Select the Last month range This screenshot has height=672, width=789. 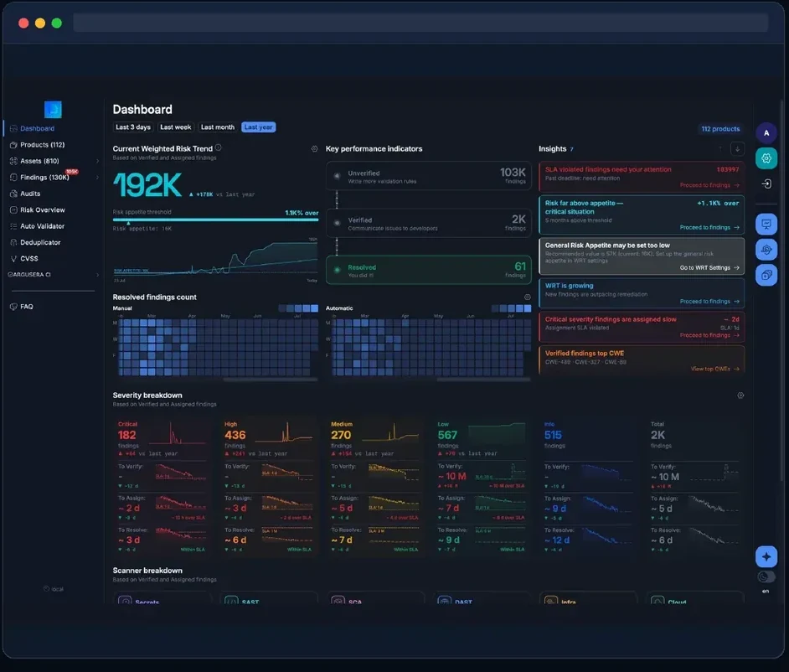(x=218, y=127)
